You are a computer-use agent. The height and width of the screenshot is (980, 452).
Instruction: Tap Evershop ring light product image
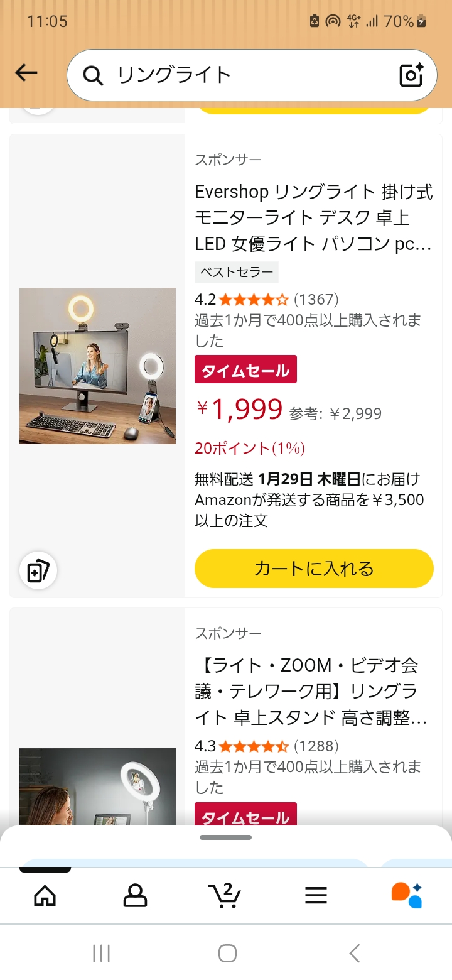[97, 366]
